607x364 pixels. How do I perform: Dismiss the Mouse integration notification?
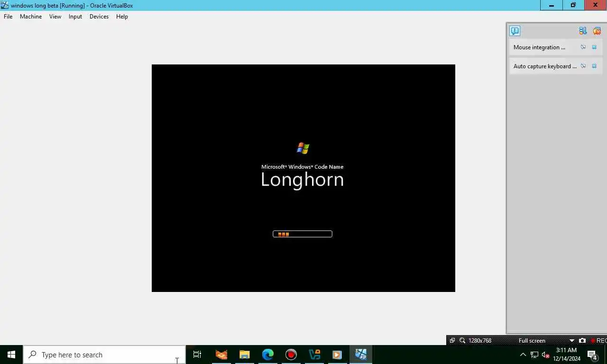[x=594, y=47]
